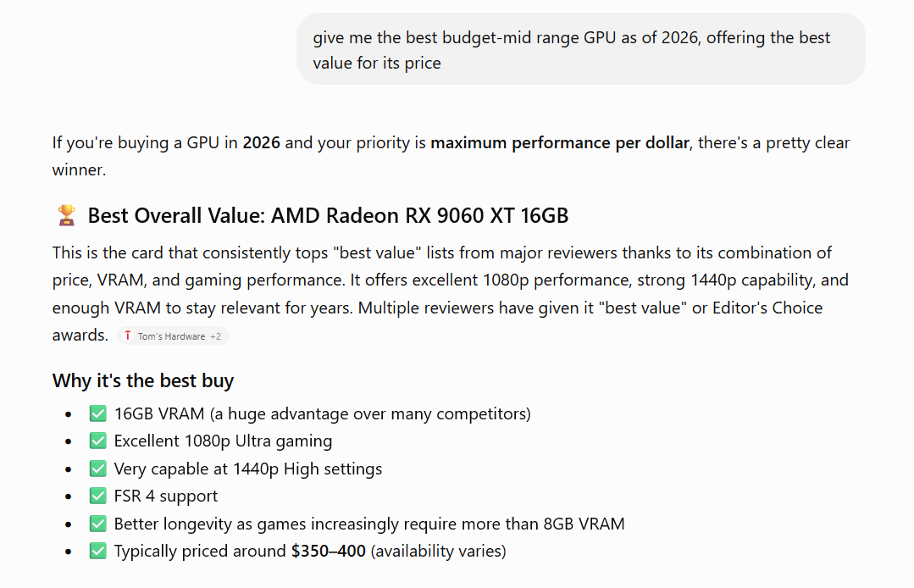Click the bold maximum performance per dollar text

tap(560, 143)
